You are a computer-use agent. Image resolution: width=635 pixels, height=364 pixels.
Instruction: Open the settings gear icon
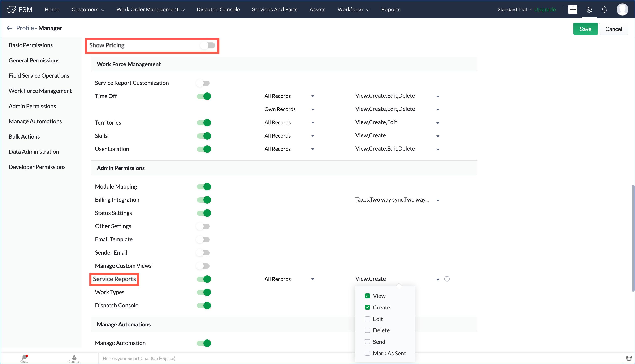click(x=589, y=9)
